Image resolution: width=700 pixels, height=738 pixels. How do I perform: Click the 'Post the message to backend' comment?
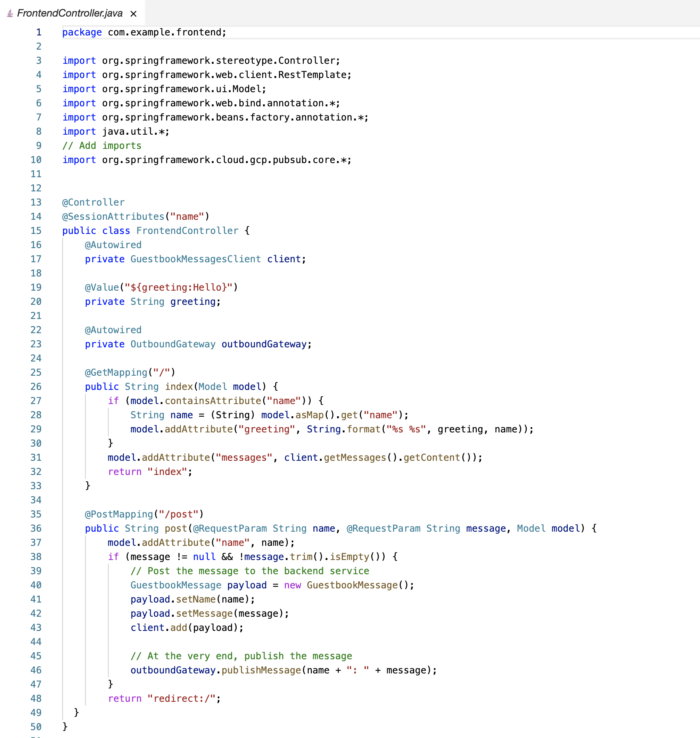pos(250,571)
